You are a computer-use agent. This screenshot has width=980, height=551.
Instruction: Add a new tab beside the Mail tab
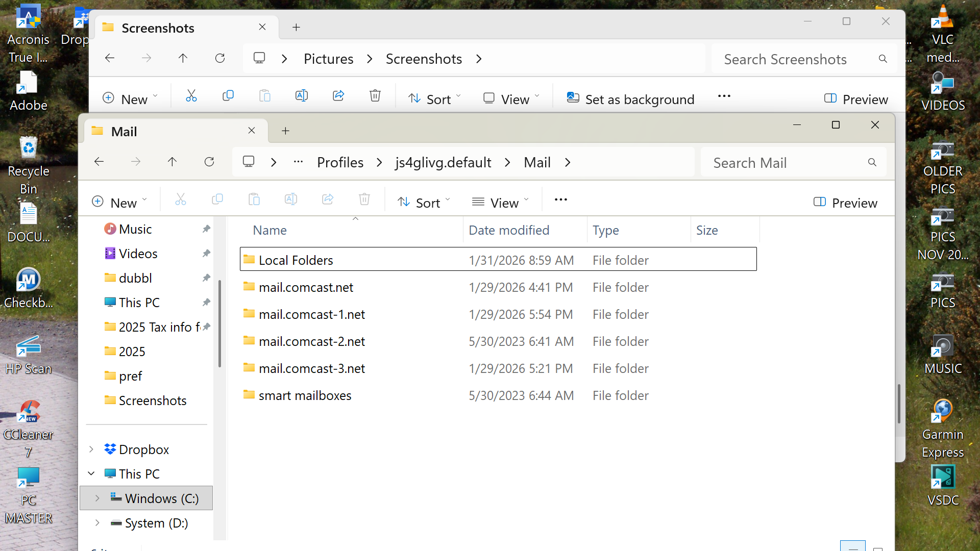[x=285, y=131]
